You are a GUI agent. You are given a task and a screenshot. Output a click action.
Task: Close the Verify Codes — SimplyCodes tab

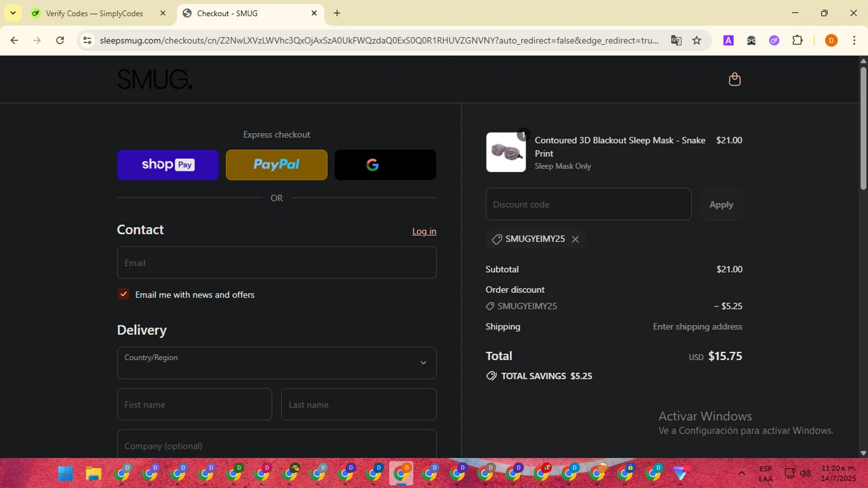[163, 13]
